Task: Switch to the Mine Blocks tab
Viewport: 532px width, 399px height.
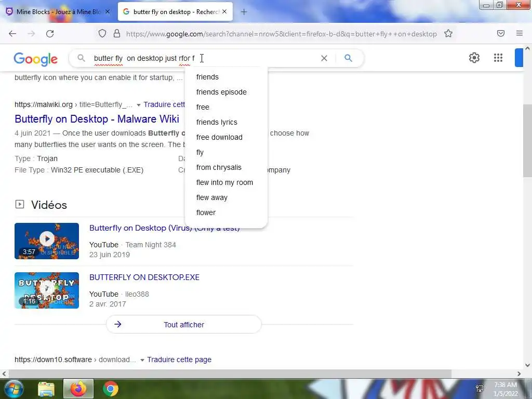Action: pyautogui.click(x=58, y=12)
